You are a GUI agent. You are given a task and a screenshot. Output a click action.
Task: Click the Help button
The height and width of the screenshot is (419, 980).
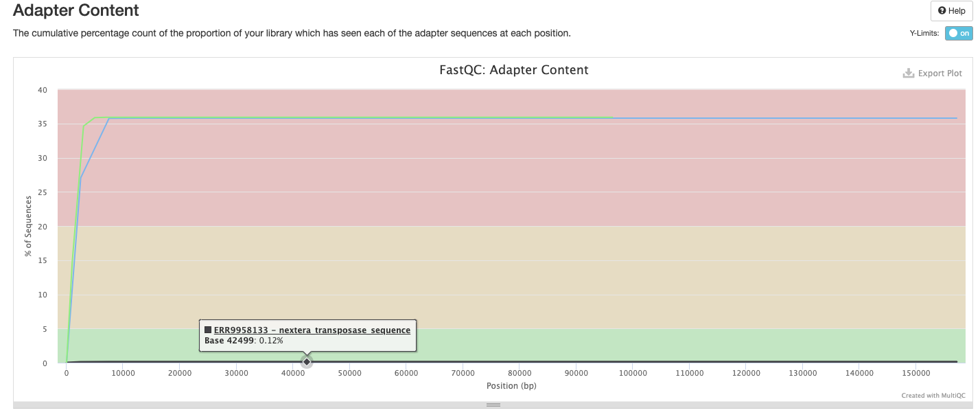pyautogui.click(x=950, y=10)
